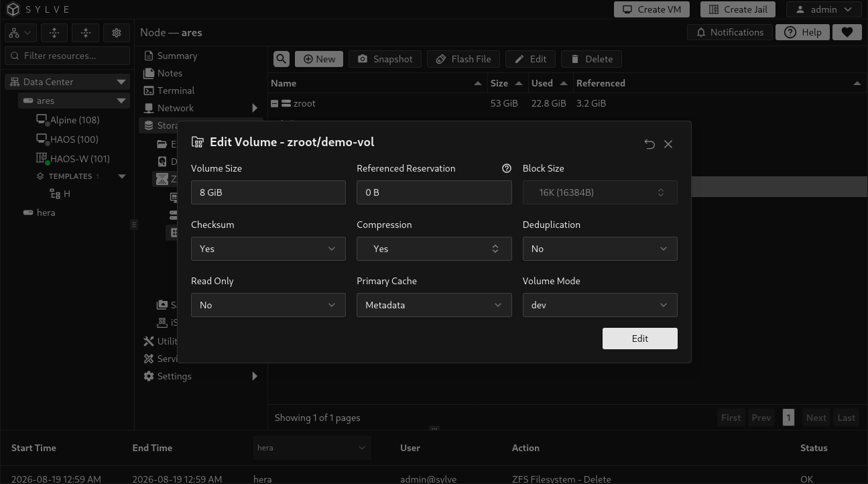Image resolution: width=868 pixels, height=484 pixels.
Task: Click the Notes icon in node menu
Action: pos(149,73)
